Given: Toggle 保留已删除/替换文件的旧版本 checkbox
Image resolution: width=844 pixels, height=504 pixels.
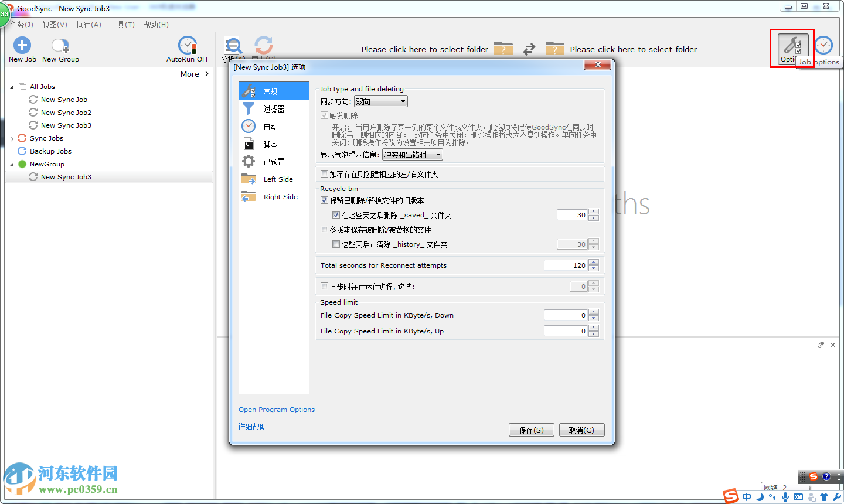Looking at the screenshot, I should click(x=324, y=200).
